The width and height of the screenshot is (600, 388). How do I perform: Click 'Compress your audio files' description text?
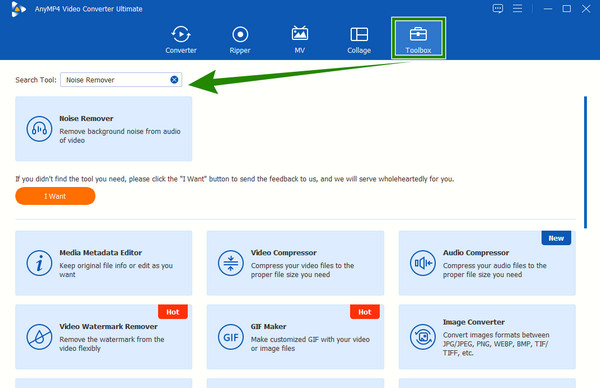(x=494, y=270)
